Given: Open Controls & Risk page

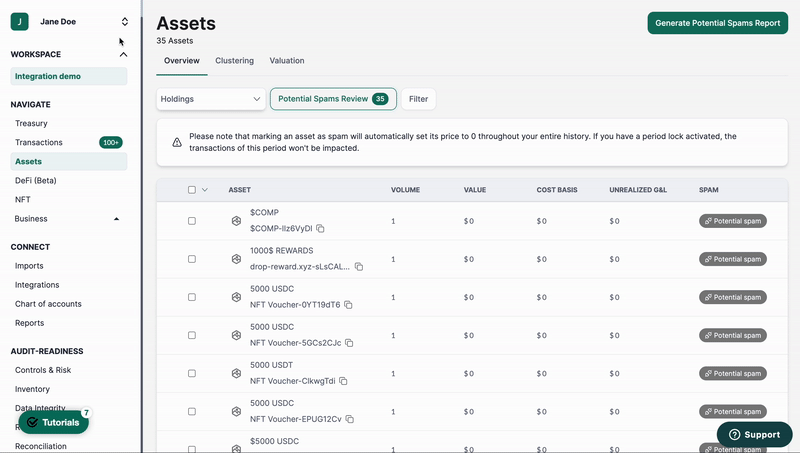Looking at the screenshot, I should click(43, 370).
